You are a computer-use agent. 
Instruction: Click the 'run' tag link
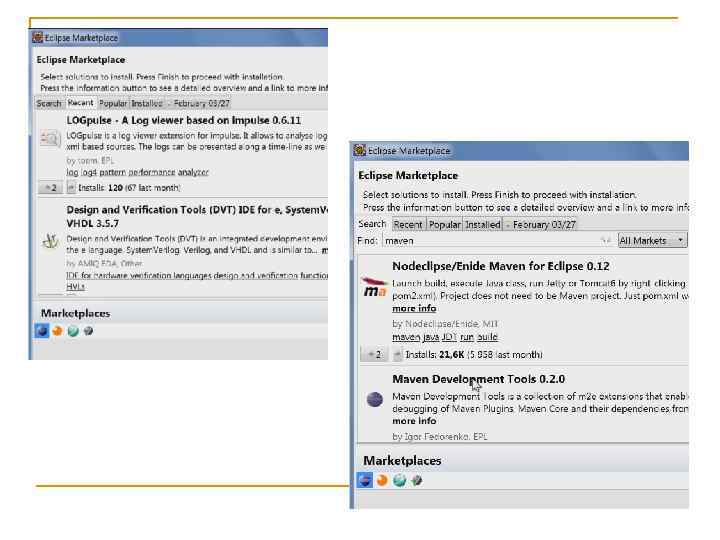tap(467, 337)
